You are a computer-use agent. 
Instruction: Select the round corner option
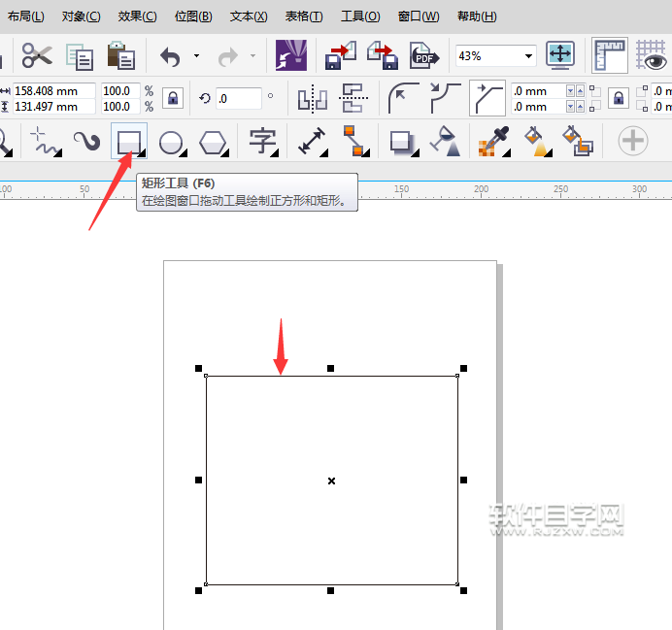(403, 98)
